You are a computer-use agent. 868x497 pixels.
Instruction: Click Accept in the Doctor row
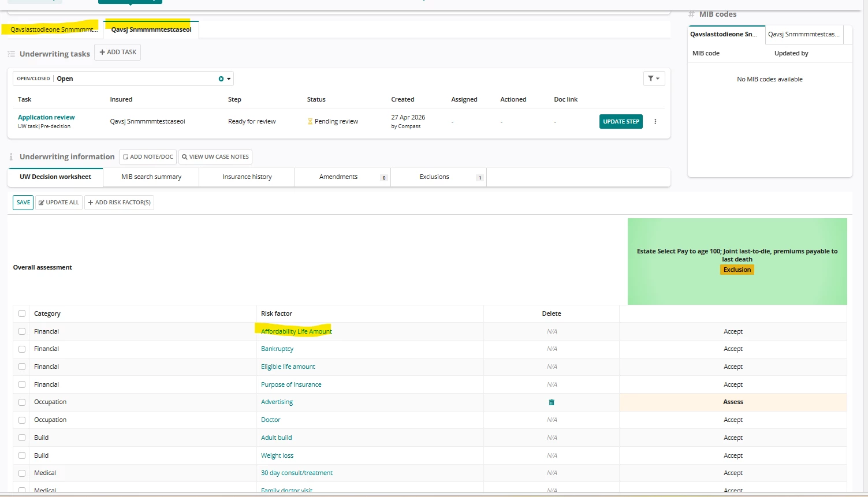pyautogui.click(x=733, y=420)
